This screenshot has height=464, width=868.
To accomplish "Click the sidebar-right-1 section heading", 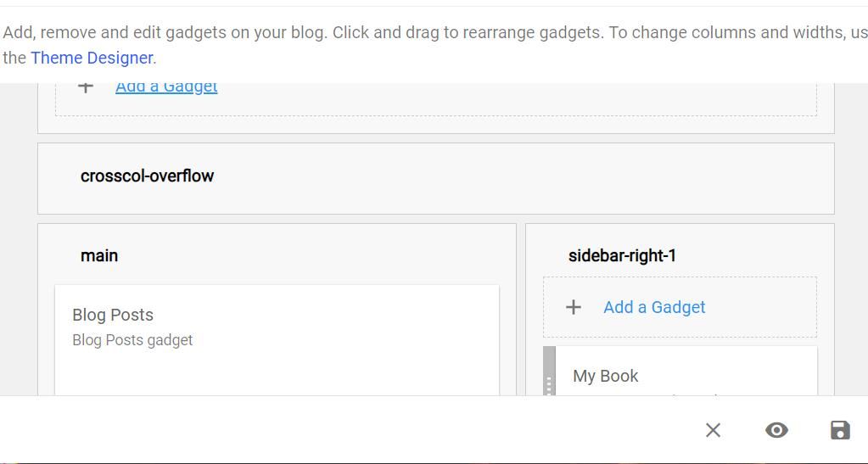I will tap(622, 255).
